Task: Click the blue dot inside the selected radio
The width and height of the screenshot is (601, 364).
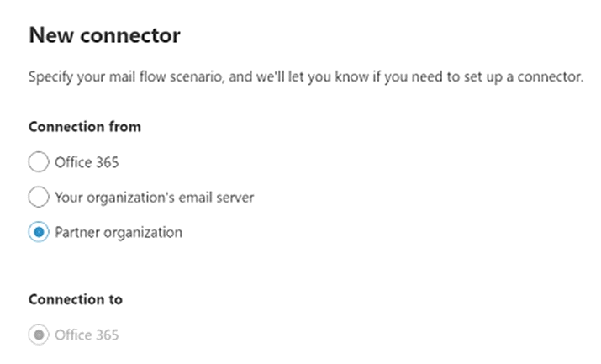Action: tap(39, 232)
